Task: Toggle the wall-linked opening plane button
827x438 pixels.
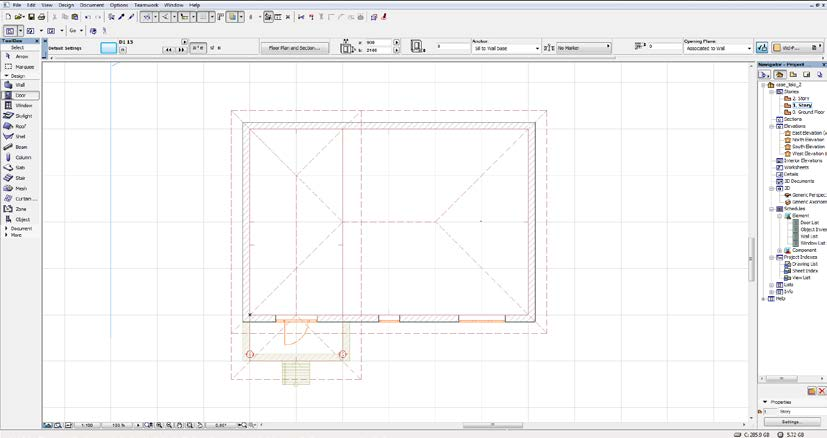Action: click(x=762, y=47)
